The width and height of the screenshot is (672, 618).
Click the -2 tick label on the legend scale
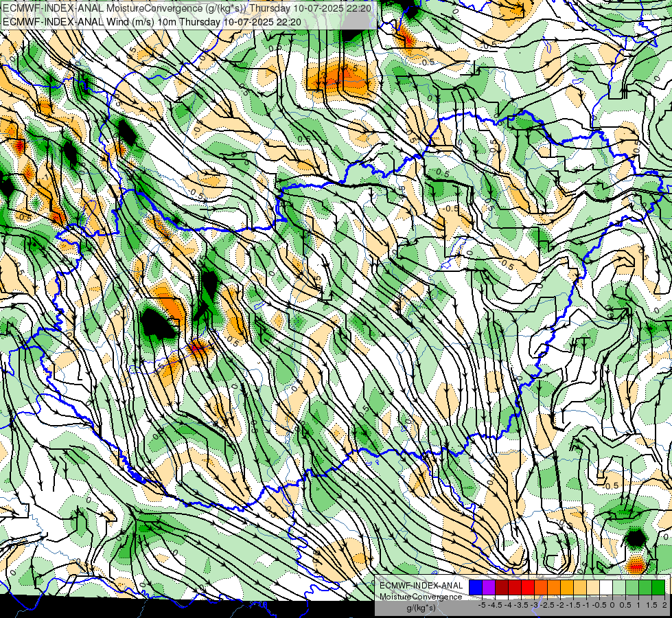pyautogui.click(x=560, y=605)
